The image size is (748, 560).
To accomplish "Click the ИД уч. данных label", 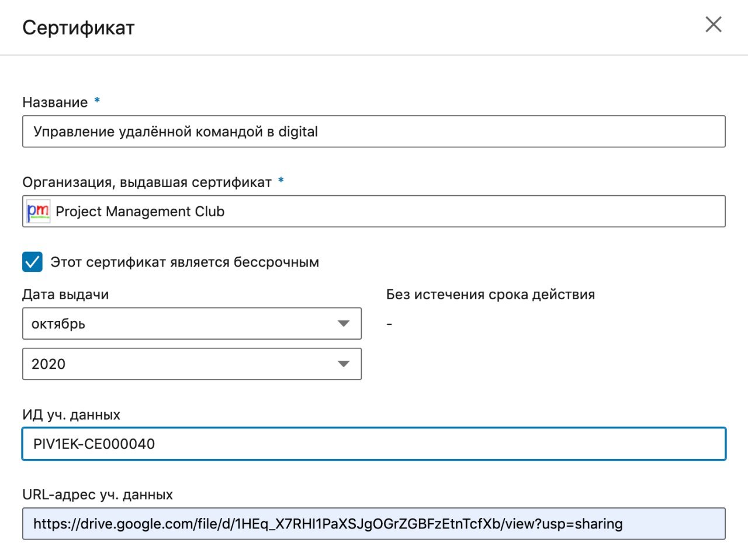I will [71, 415].
